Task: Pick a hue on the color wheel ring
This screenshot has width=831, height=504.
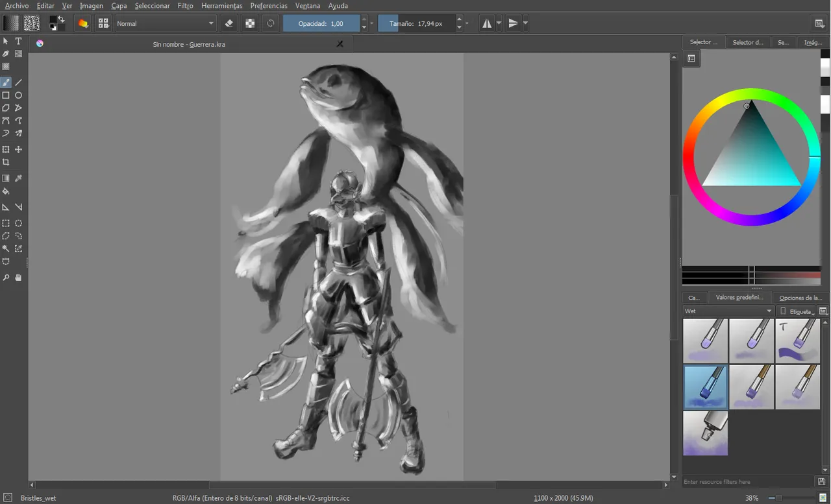Action: 751,93
